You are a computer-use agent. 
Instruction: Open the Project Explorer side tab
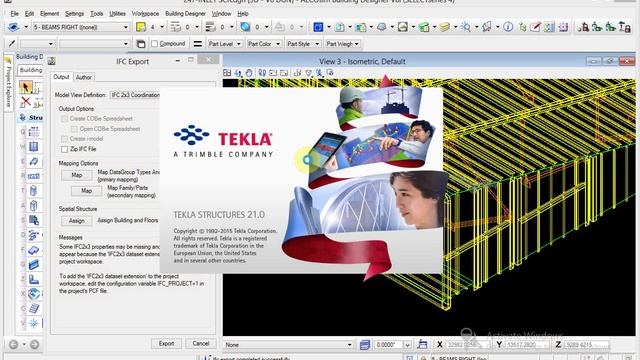click(x=8, y=82)
